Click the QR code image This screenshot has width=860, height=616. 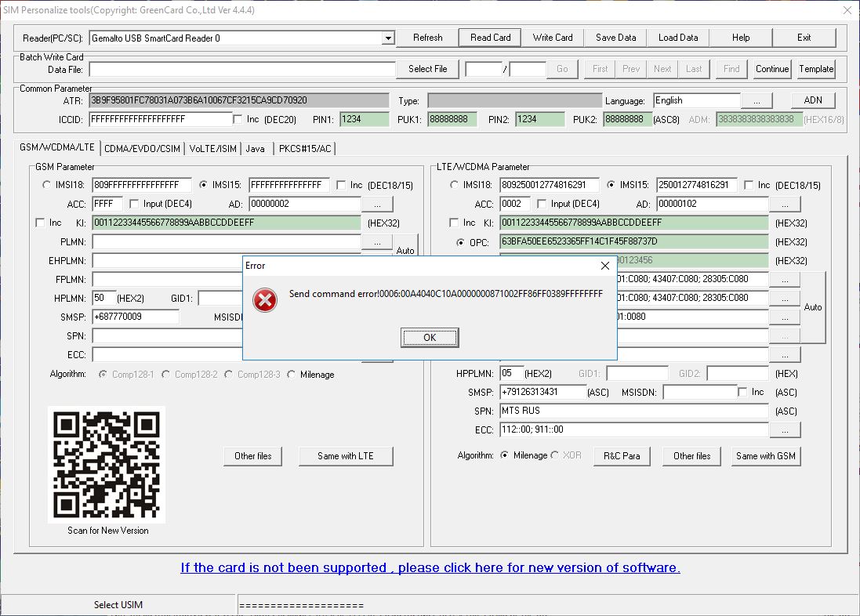[x=107, y=464]
